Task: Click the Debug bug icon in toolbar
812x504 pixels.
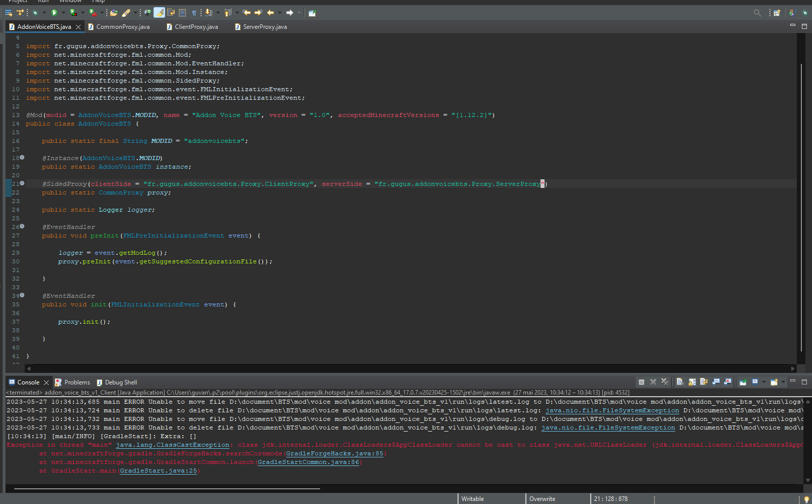Action: (x=35, y=13)
